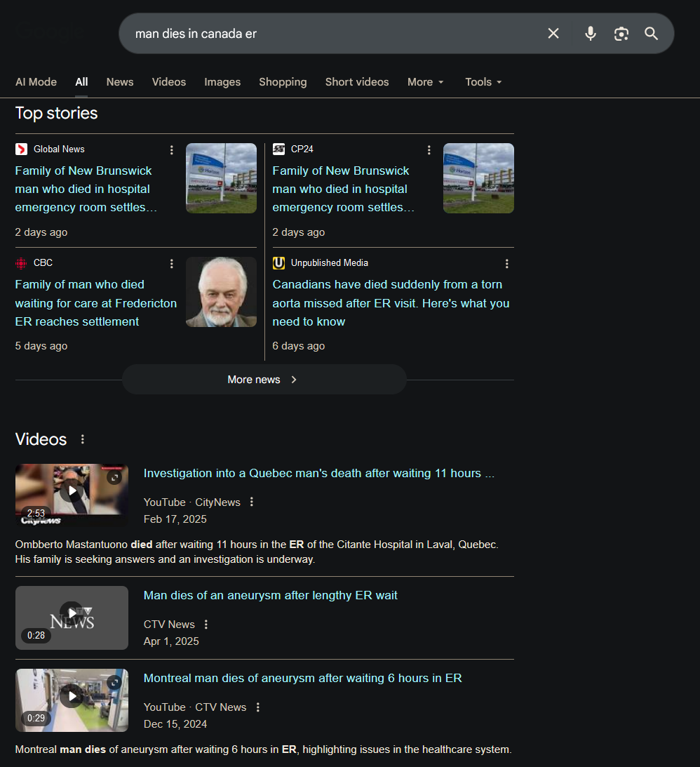This screenshot has height=767, width=700.
Task: Expand preview on the CityNews video thumbnail
Action: [114, 477]
